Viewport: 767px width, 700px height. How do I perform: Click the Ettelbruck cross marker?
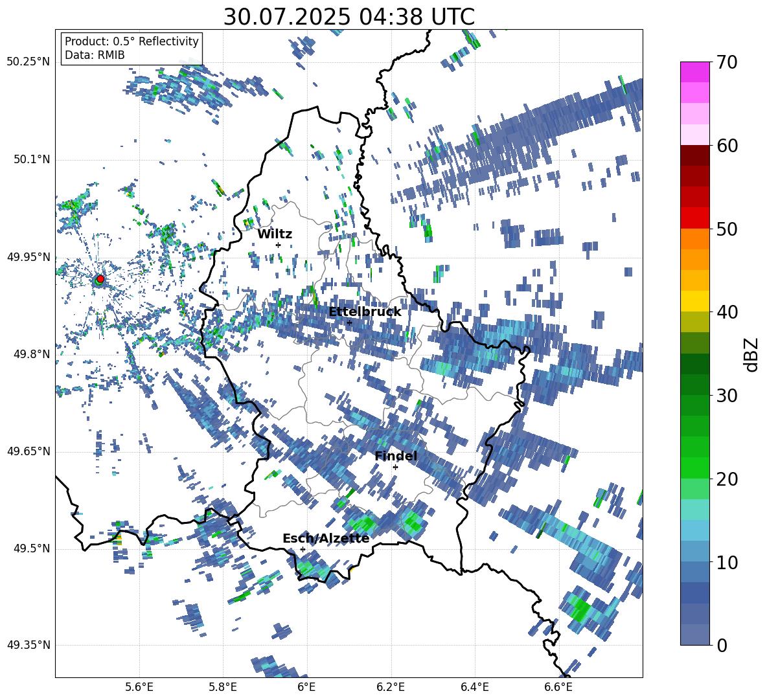349,322
